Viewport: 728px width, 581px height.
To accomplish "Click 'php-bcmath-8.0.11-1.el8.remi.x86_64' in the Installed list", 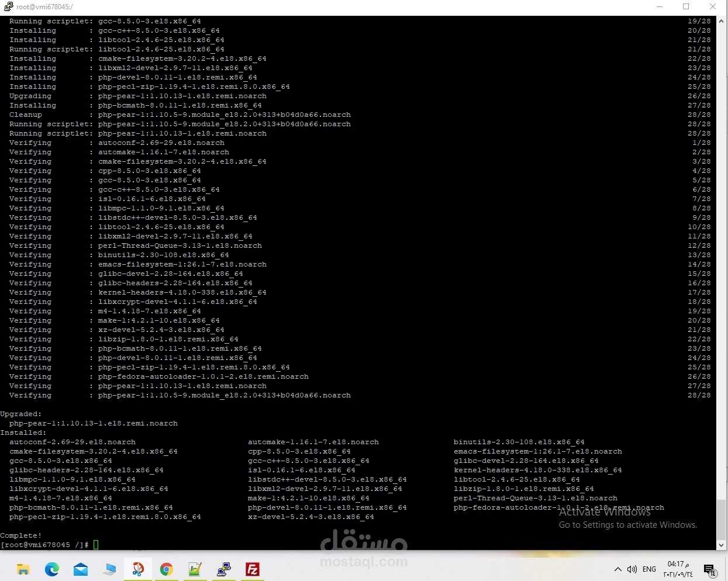I will pos(91,507).
